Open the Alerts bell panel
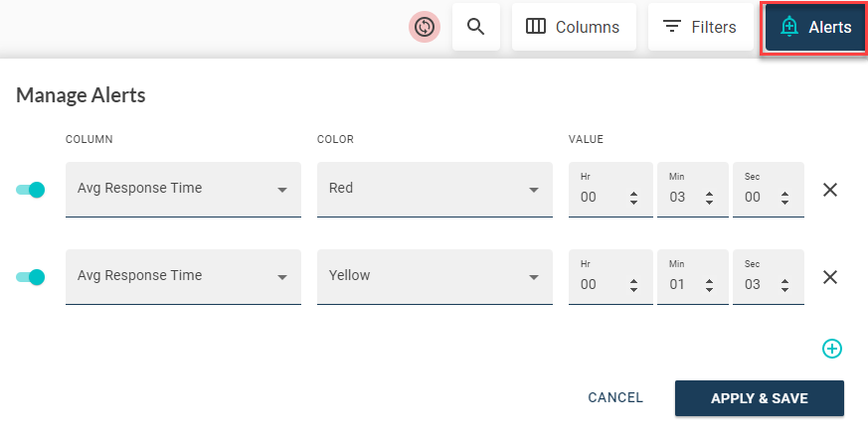This screenshot has height=437, width=868. 816,27
